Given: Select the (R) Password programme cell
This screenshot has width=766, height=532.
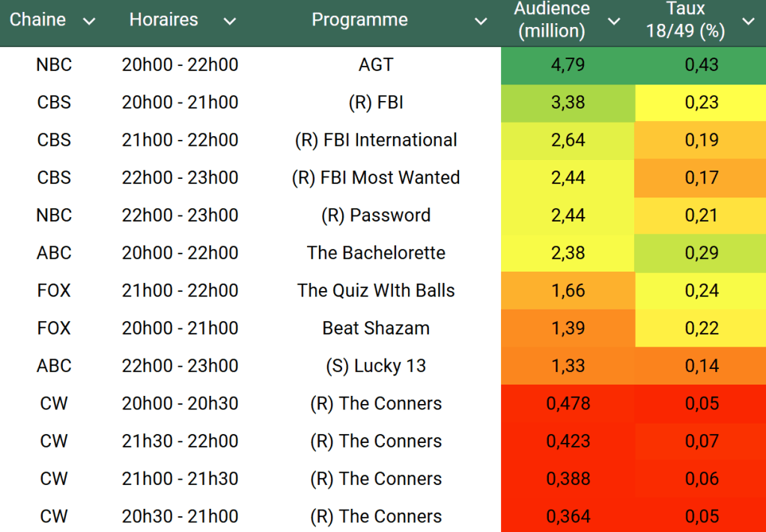Looking at the screenshot, I should click(x=376, y=215).
